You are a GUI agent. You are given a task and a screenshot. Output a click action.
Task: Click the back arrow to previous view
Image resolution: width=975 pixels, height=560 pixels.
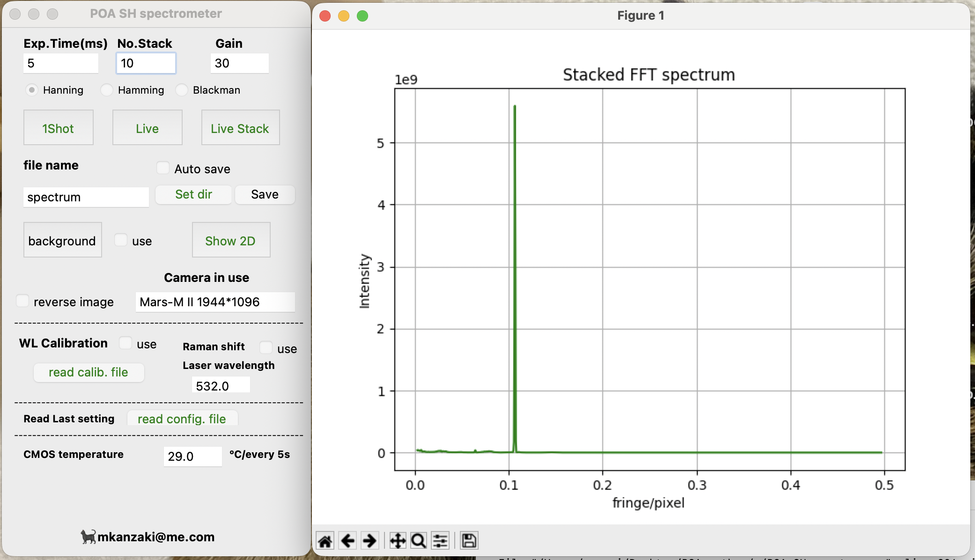tap(347, 541)
